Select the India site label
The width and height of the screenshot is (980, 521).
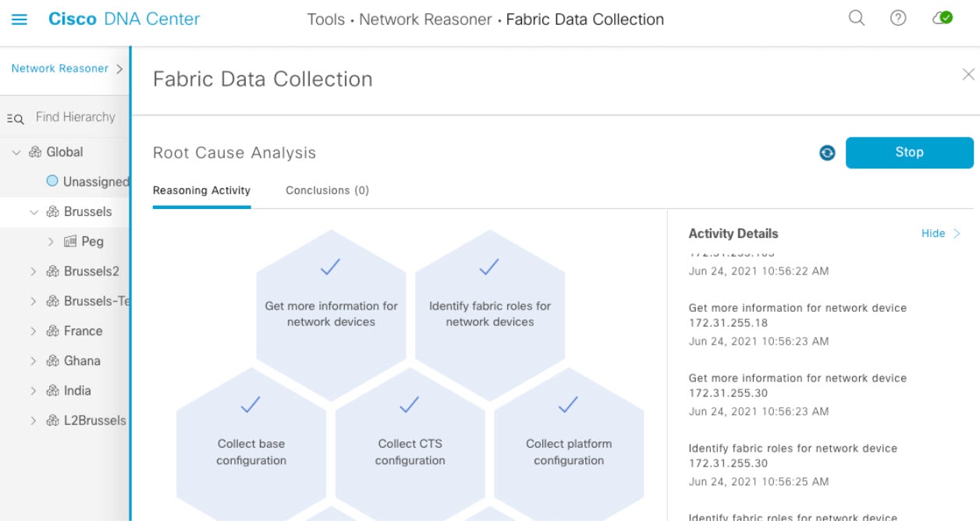(77, 391)
